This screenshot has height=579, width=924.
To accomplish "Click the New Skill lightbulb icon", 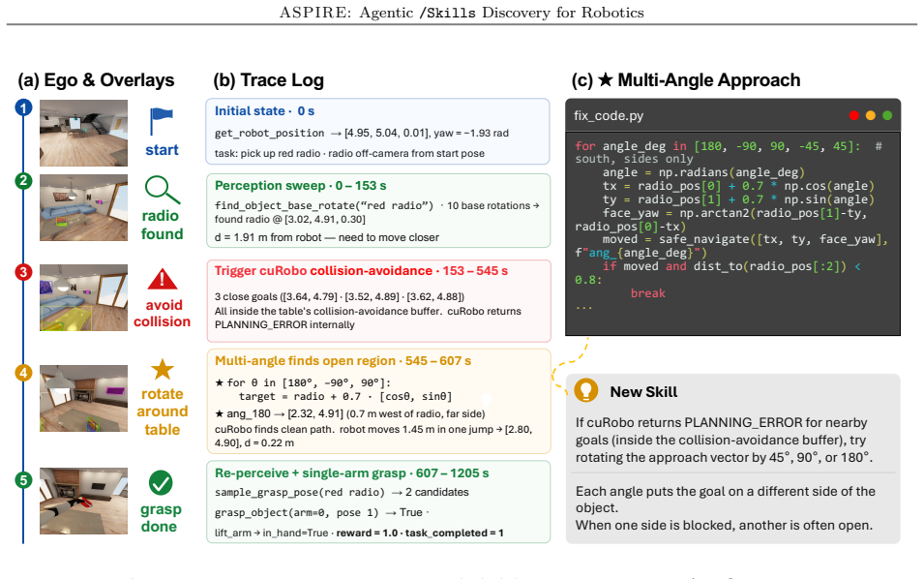I will coord(585,390).
